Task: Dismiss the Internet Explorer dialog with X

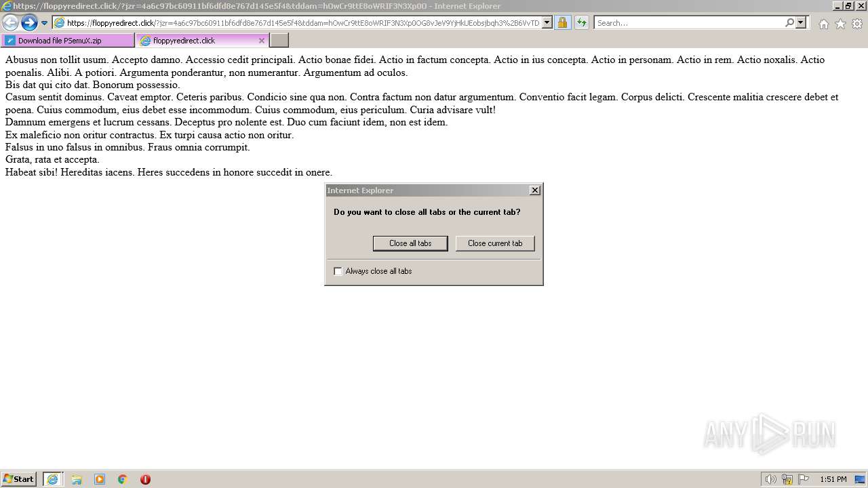Action: (534, 190)
